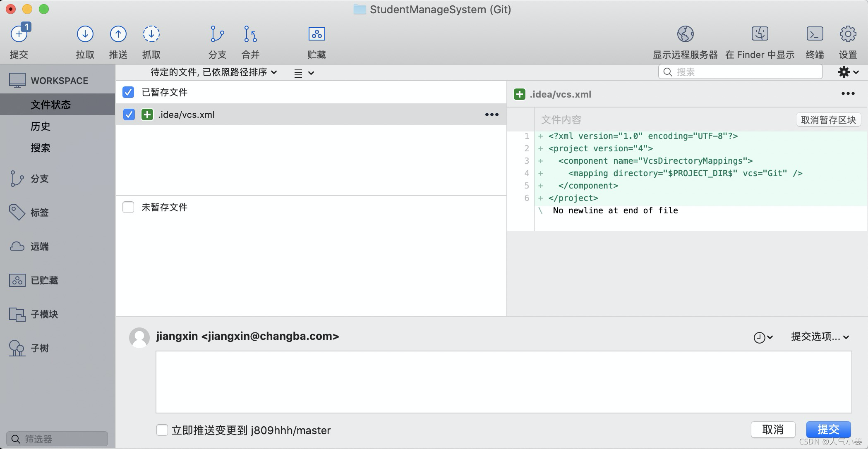The width and height of the screenshot is (868, 449).
Task: Open the recent commit messages clock dropdown
Action: [x=763, y=337]
